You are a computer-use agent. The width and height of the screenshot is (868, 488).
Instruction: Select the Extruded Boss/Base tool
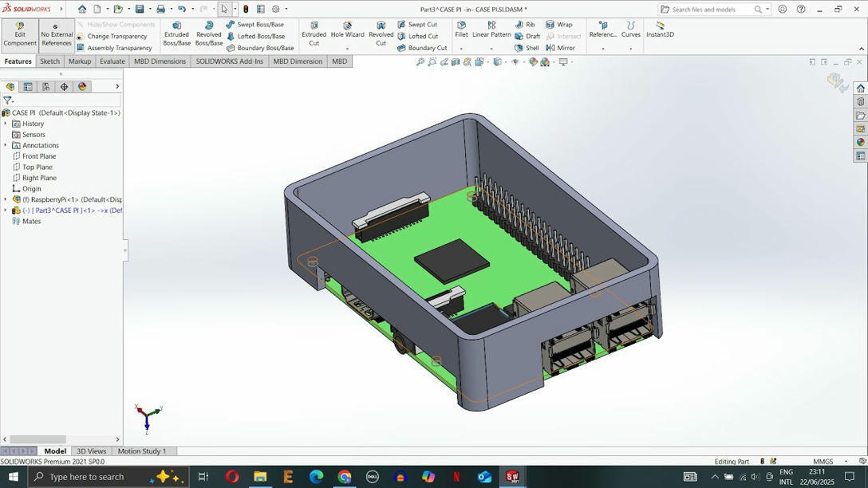pyautogui.click(x=176, y=34)
